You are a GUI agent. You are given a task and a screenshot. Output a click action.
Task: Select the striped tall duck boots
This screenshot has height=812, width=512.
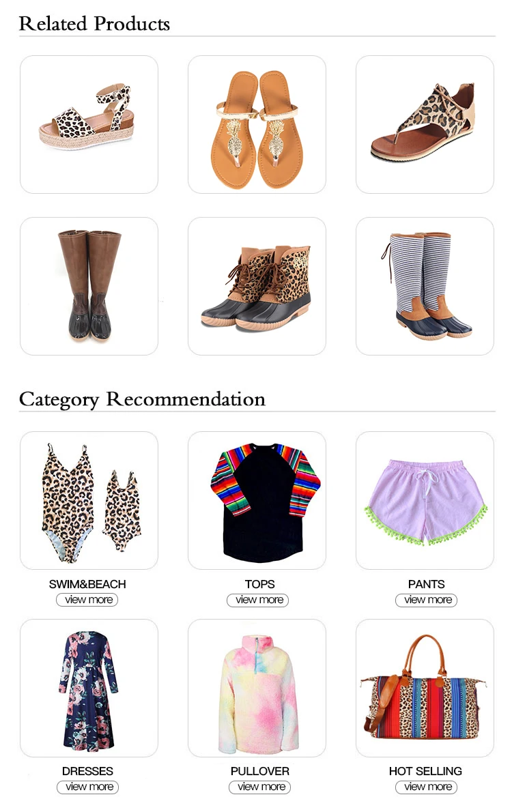click(x=425, y=286)
